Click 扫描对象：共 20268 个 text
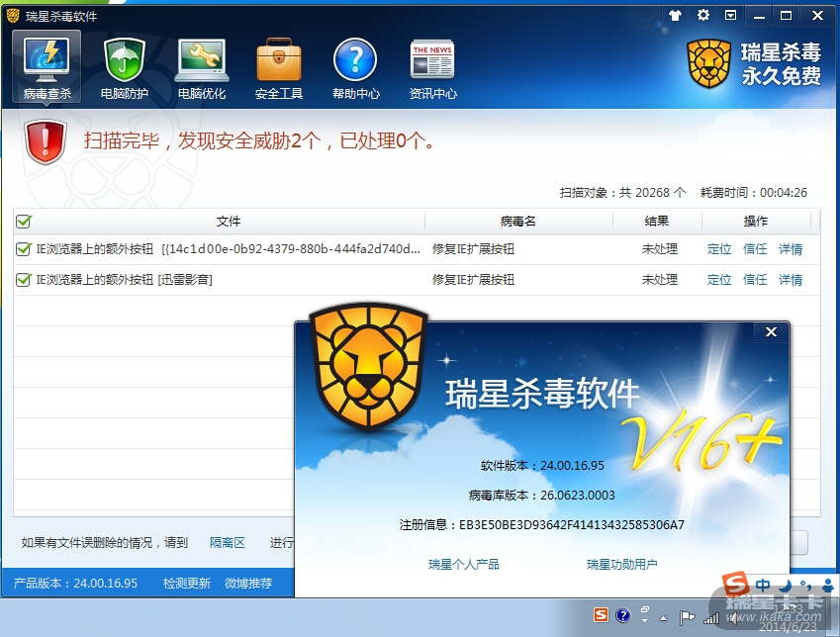Viewport: 840px width, 637px height. click(x=622, y=192)
